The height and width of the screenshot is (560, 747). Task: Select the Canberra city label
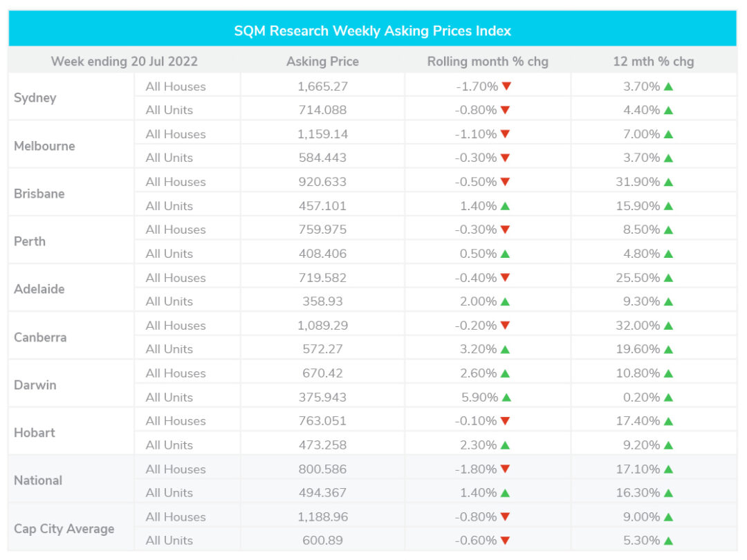[x=40, y=337]
